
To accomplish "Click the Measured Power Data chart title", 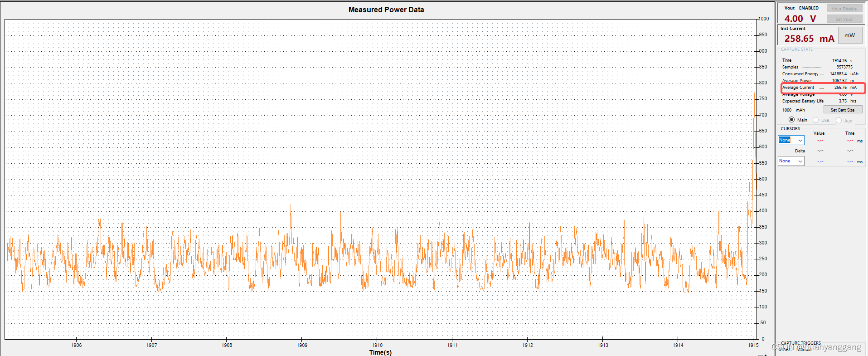I will pos(386,10).
